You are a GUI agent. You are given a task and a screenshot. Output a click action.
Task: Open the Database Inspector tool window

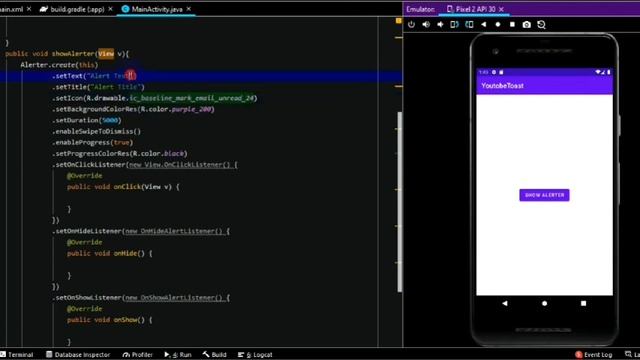click(78, 354)
